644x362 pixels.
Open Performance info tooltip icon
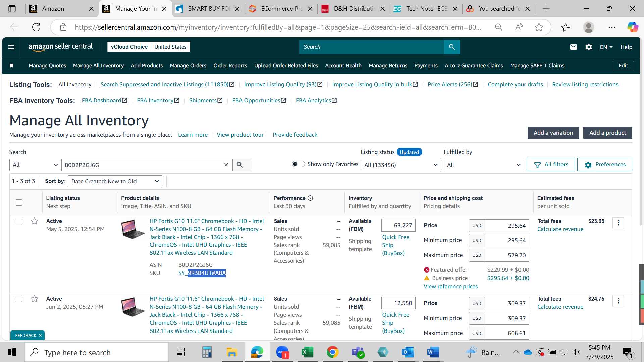tap(310, 198)
